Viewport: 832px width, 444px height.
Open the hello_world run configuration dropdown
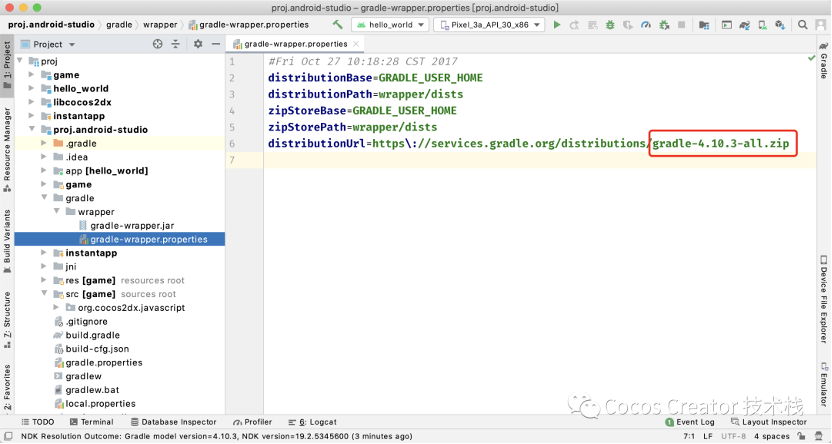coord(389,24)
